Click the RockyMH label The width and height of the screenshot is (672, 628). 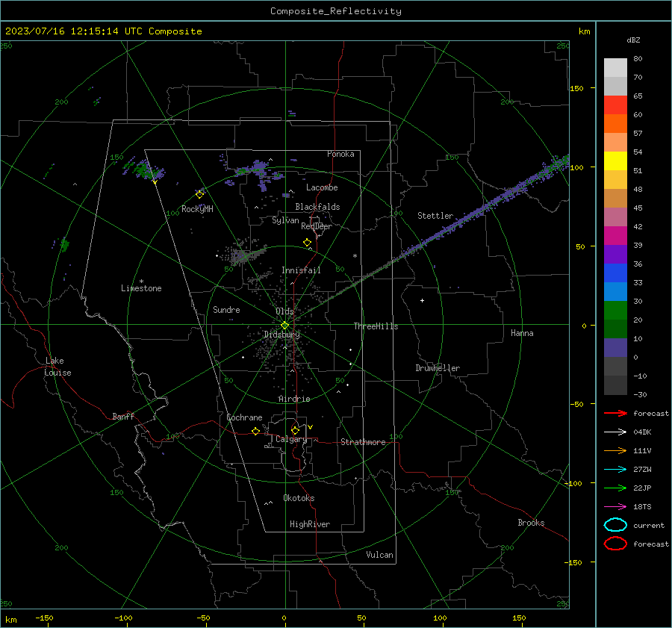tap(197, 209)
